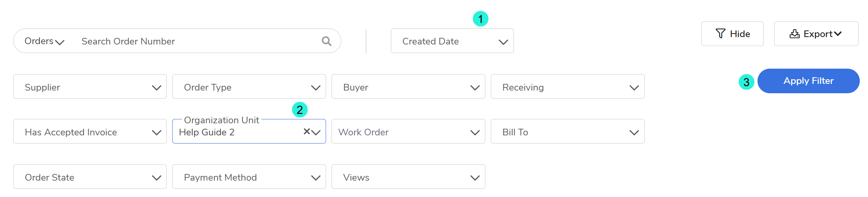Image resolution: width=868 pixels, height=197 pixels.
Task: Open the Export menu
Action: click(x=816, y=34)
